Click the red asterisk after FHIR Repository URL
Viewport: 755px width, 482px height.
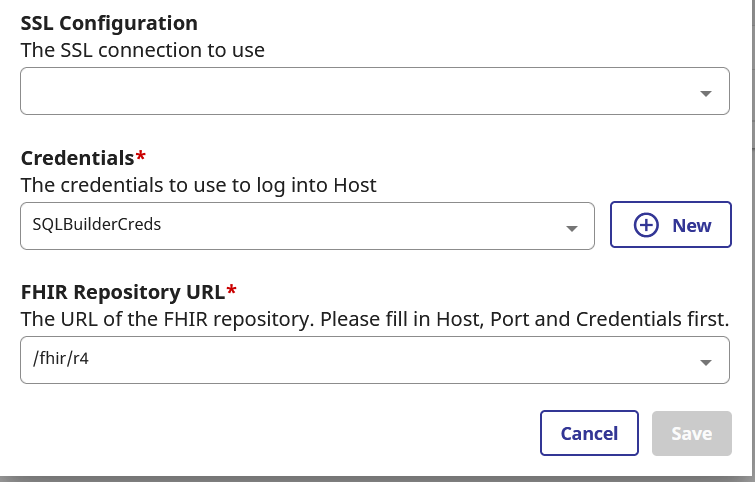coord(231,290)
